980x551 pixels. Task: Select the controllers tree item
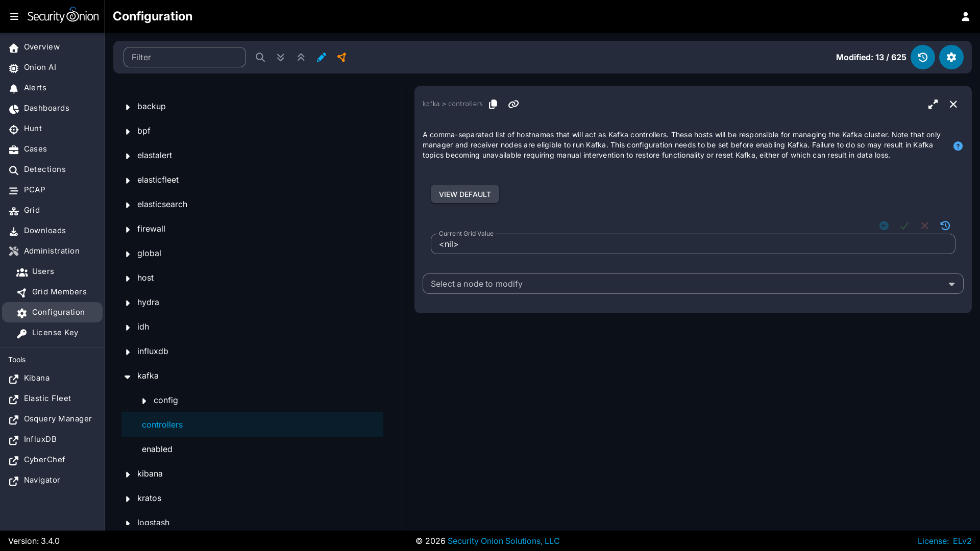tap(252, 424)
